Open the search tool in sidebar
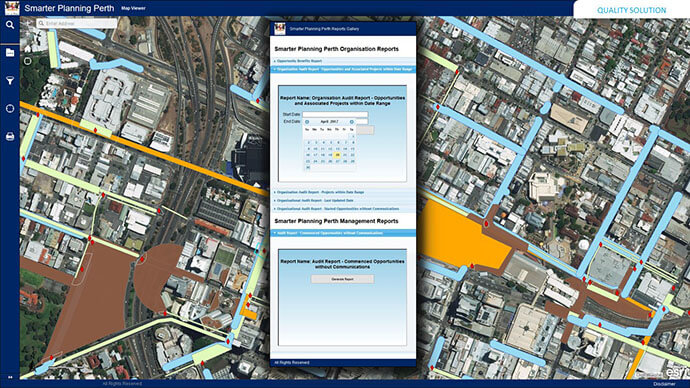Screen dimensions: 690x388 pyautogui.click(x=10, y=25)
